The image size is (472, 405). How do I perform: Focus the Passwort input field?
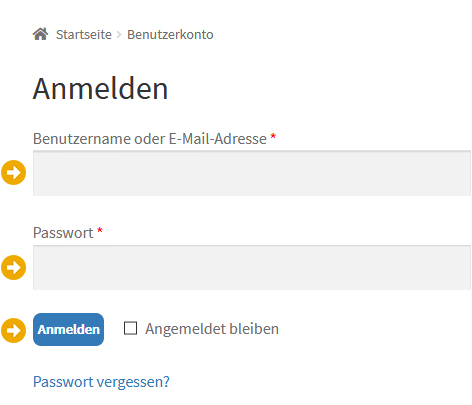(x=252, y=268)
